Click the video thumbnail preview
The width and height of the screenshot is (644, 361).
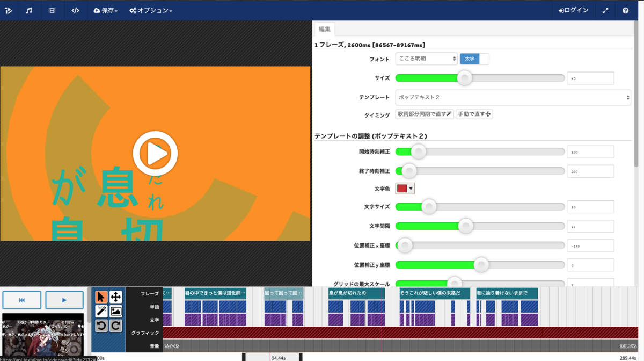point(43,334)
